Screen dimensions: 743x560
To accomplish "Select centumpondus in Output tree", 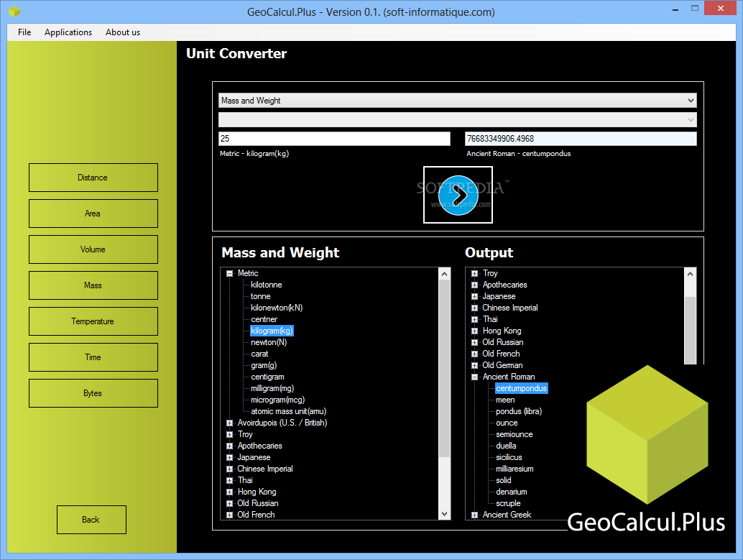I will point(521,388).
